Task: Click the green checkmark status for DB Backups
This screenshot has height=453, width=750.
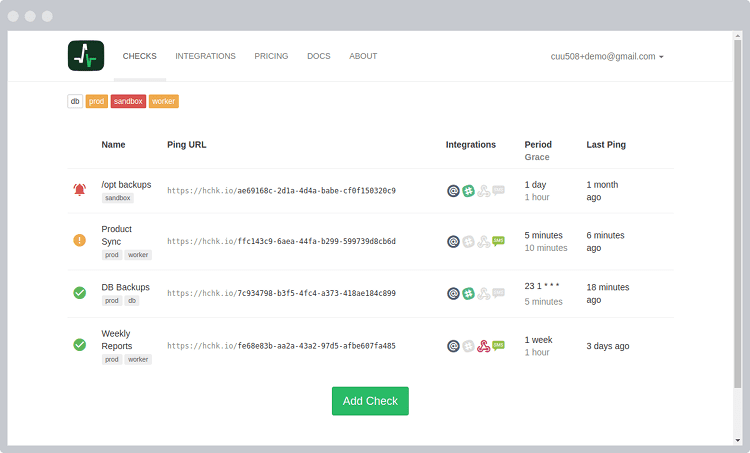Action: coord(79,293)
